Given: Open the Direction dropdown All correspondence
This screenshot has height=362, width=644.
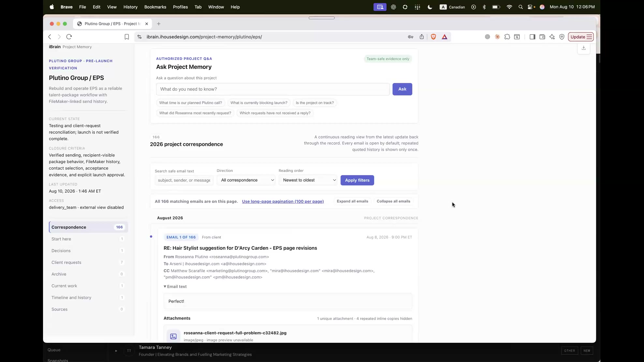Looking at the screenshot, I should point(246,180).
